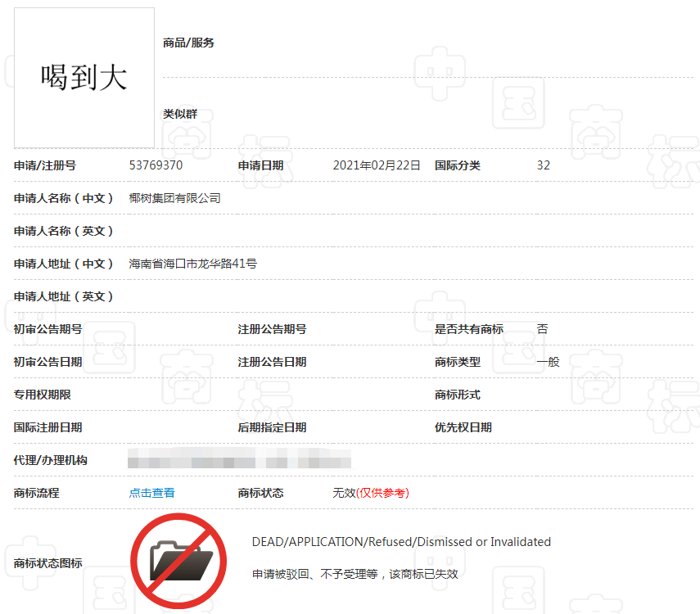
Task: Click the 国际注册日期 label
Action: tap(47, 428)
